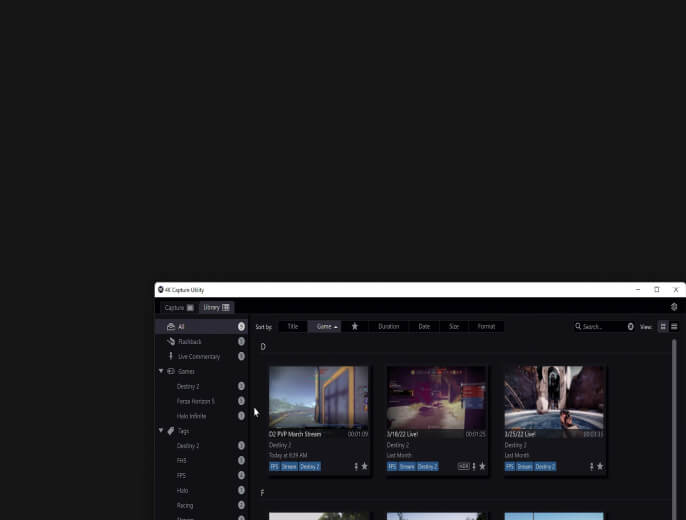Sort library by Format
This screenshot has width=686, height=520.
486,326
